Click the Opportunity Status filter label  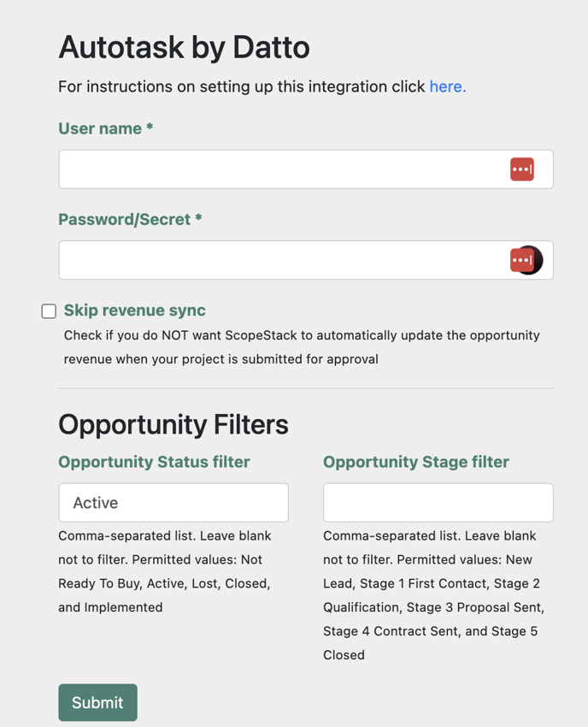click(x=154, y=462)
